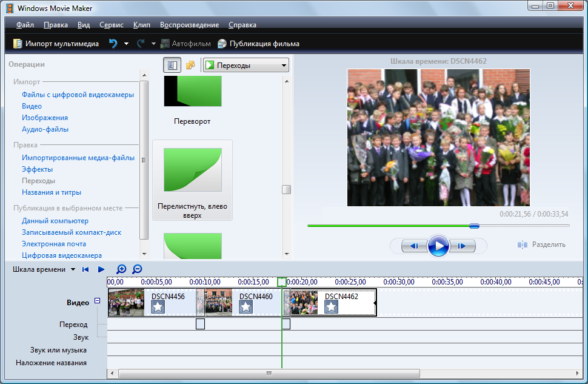Select the Переворот transition thumbnail
The width and height of the screenshot is (588, 384).
click(193, 91)
